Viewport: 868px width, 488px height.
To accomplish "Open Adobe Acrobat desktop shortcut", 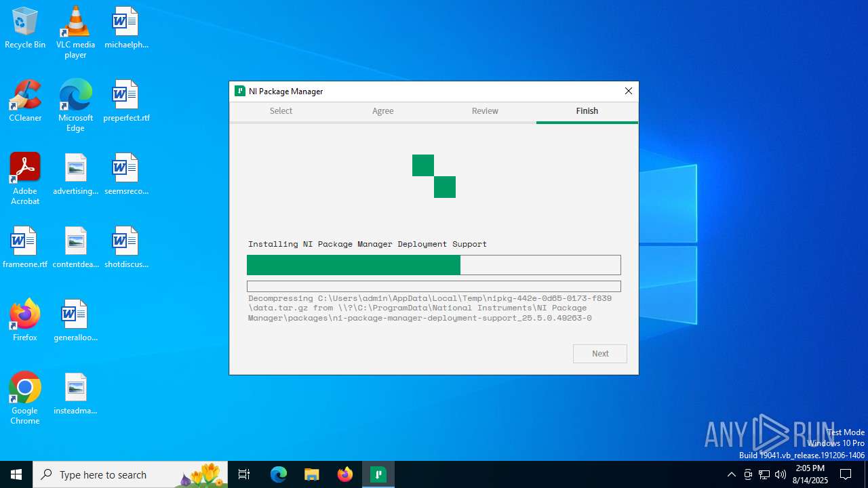I will tap(25, 179).
